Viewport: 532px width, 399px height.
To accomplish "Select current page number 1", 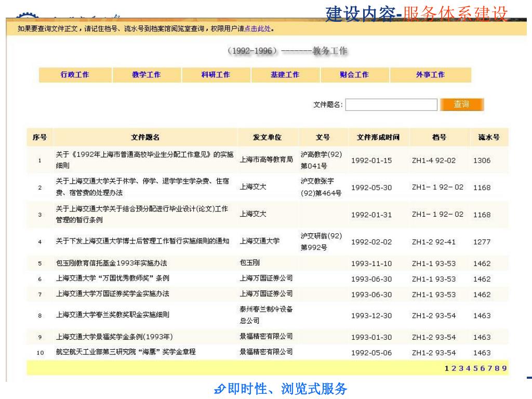I will pyautogui.click(x=446, y=368).
